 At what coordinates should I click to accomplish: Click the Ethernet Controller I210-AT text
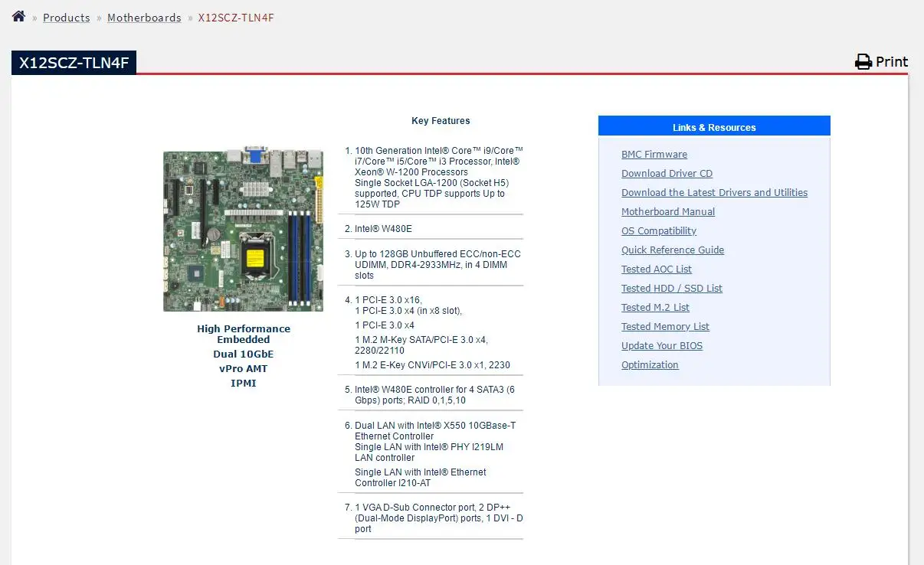click(x=421, y=478)
